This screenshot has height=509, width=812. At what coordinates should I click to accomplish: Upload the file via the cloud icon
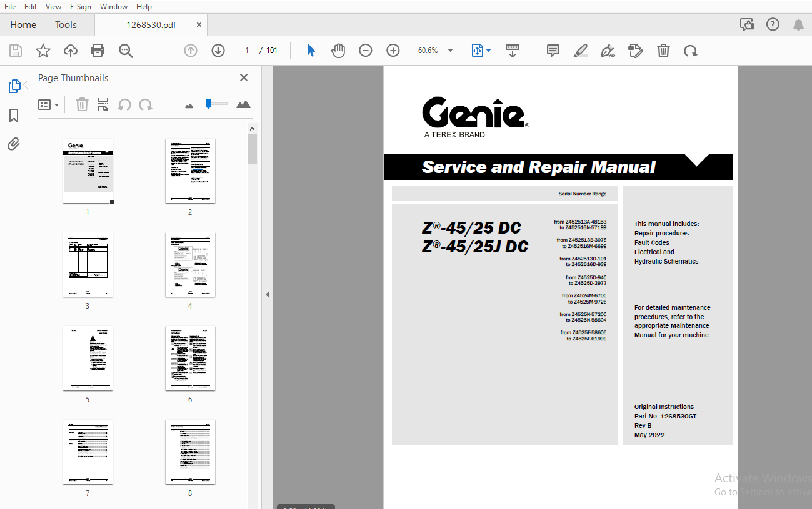(71, 51)
